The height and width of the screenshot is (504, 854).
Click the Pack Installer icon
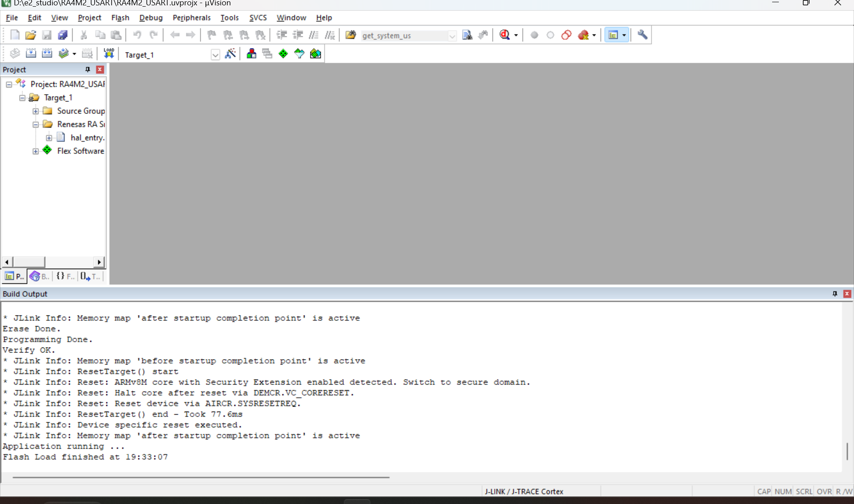click(x=315, y=54)
